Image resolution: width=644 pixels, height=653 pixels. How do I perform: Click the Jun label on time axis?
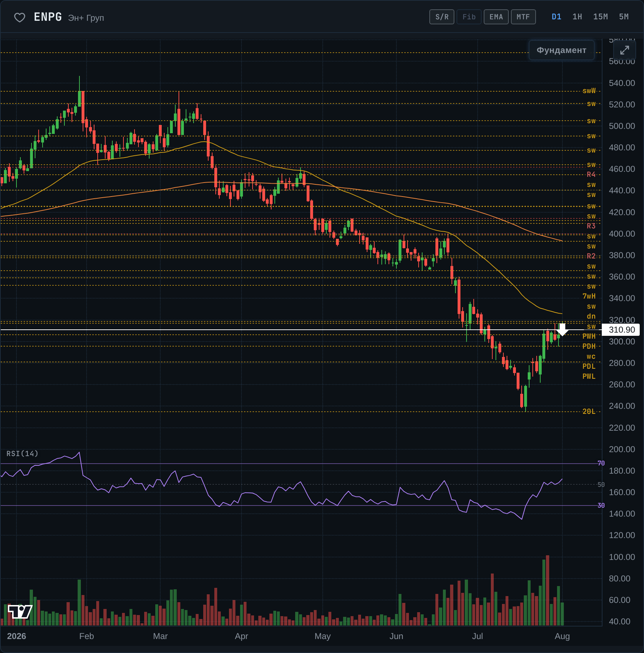tap(396, 636)
